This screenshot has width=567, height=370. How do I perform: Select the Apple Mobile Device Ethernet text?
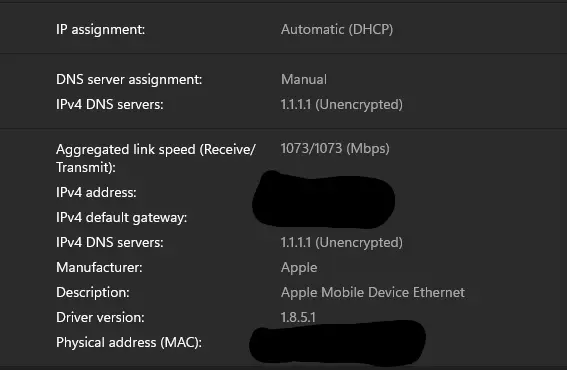[x=373, y=293]
